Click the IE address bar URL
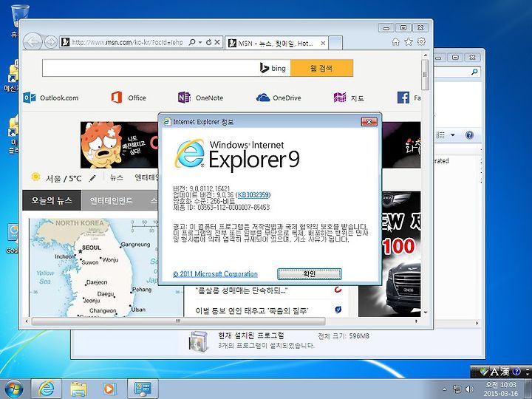The height and width of the screenshot is (399, 532). pyautogui.click(x=128, y=42)
